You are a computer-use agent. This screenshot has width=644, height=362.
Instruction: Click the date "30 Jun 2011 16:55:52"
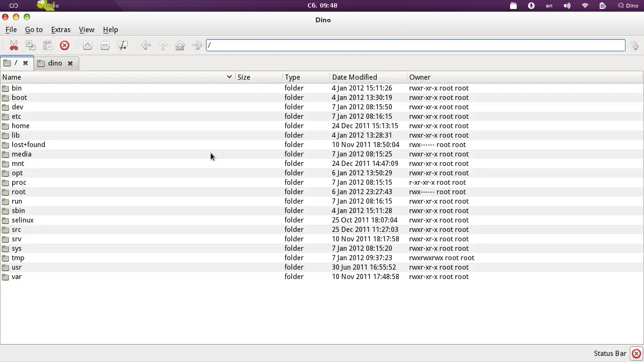click(364, 267)
